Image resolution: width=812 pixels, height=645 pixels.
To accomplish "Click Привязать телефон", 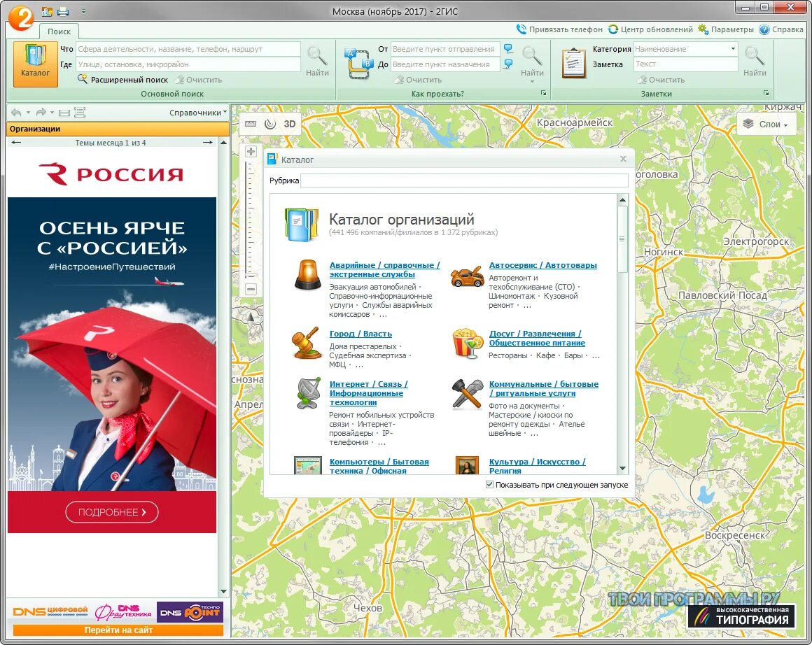I will click(x=559, y=29).
